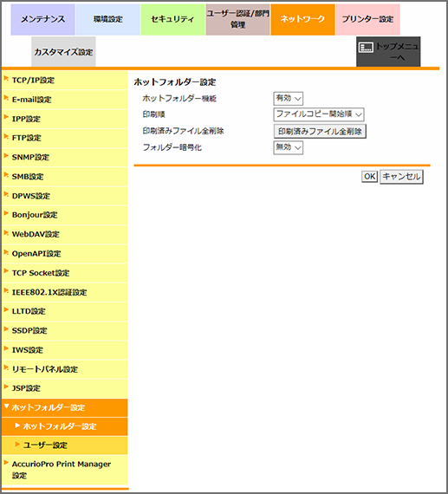
Task: Select ホットフォルダー設定 submenu item
Action: point(65,426)
